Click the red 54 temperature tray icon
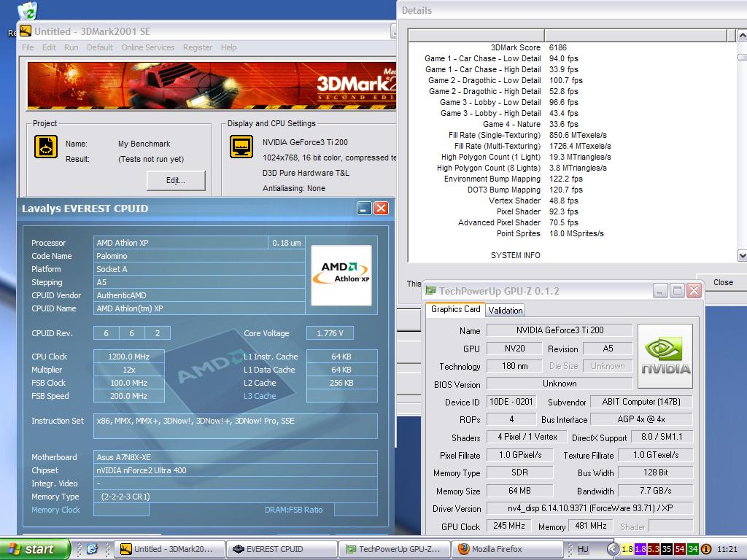This screenshot has height=560, width=747. [679, 549]
